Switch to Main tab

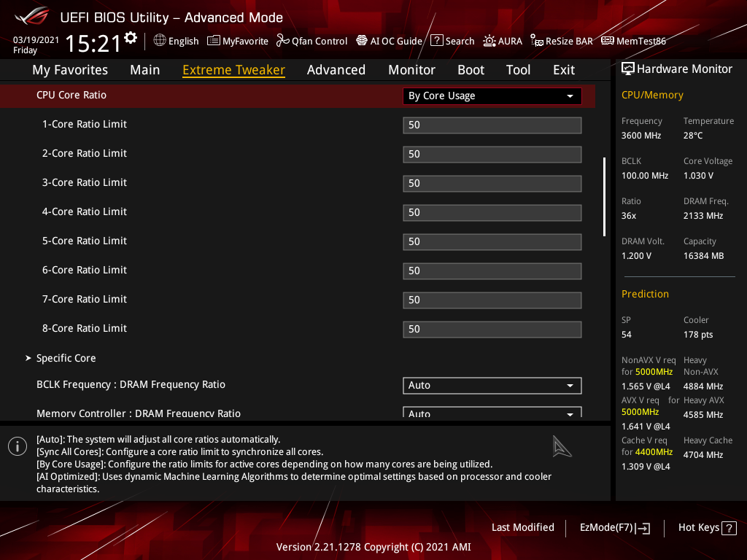pyautogui.click(x=145, y=70)
